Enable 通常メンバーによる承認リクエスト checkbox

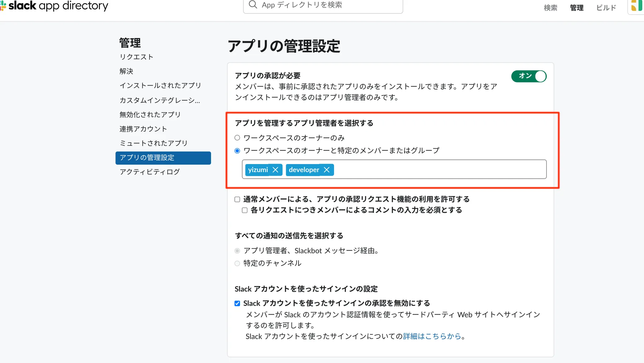237,199
